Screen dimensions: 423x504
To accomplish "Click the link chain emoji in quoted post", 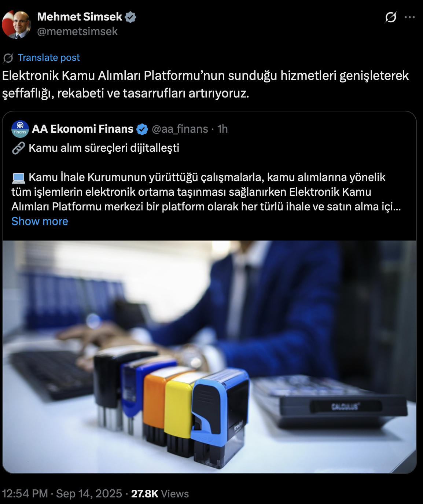I will [18, 148].
